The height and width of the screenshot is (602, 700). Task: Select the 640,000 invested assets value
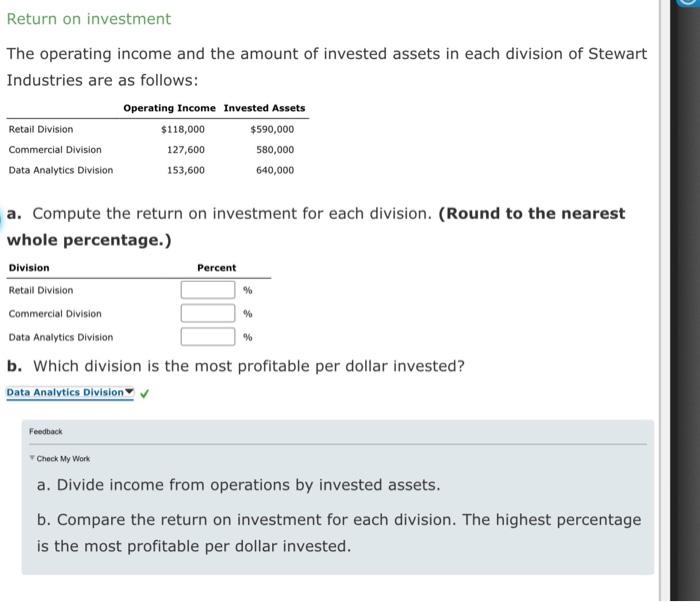(x=275, y=170)
